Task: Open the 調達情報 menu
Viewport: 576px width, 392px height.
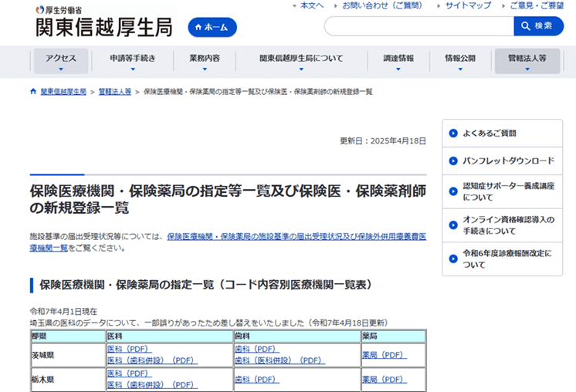Action: (x=398, y=61)
